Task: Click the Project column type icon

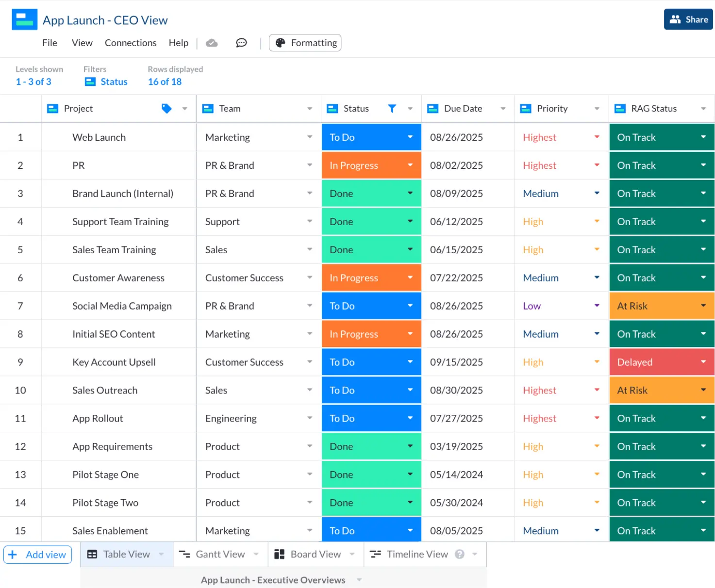Action: click(x=52, y=108)
